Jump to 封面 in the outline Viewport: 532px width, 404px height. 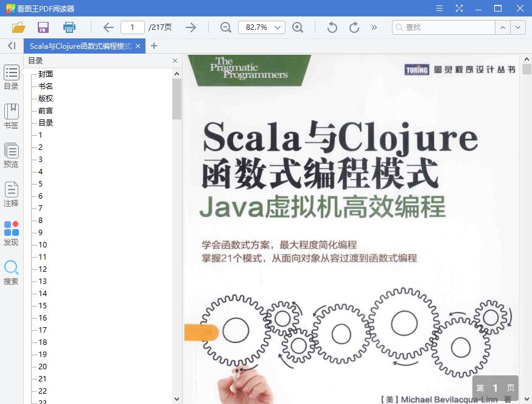pos(46,74)
